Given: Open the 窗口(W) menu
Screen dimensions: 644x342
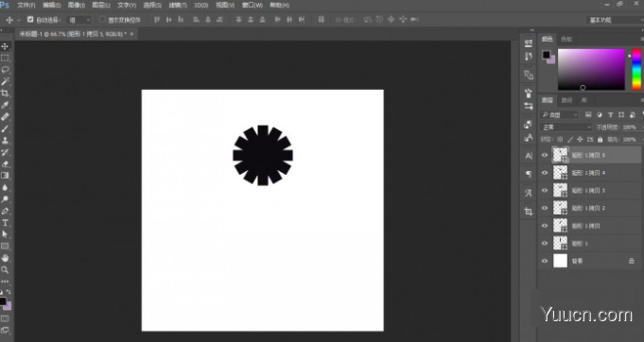Looking at the screenshot, I should coord(252,6).
